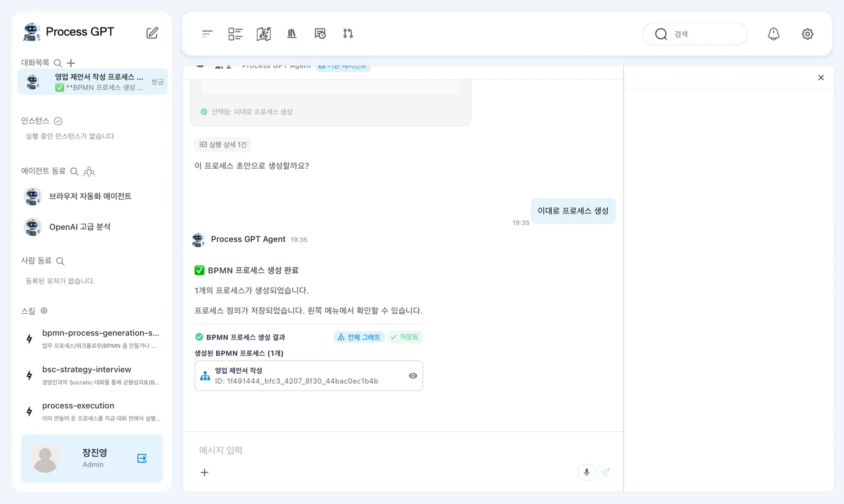The image size is (844, 504).
Task: Click the 전체 그래프 button
Action: click(359, 337)
